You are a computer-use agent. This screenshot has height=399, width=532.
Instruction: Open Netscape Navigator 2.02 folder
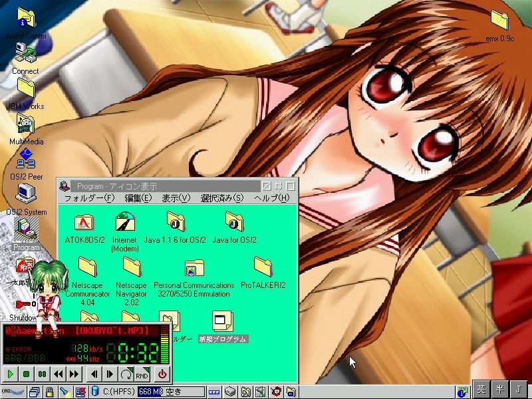click(132, 267)
